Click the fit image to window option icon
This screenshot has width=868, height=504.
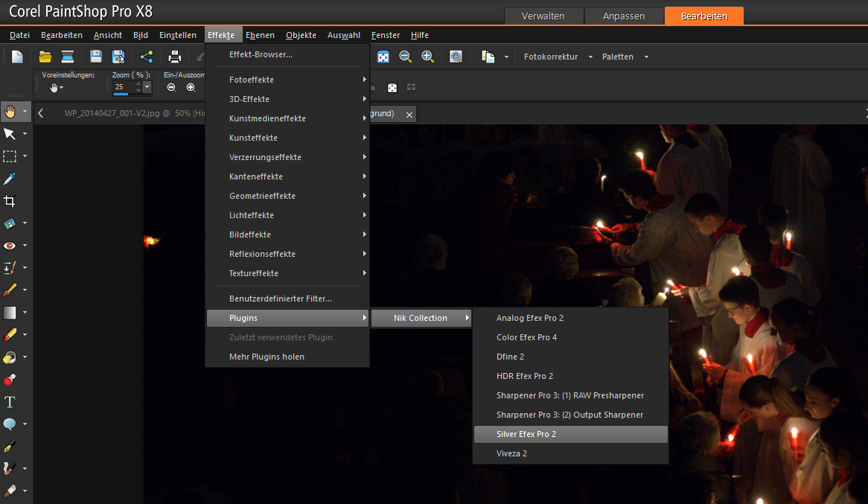[392, 88]
